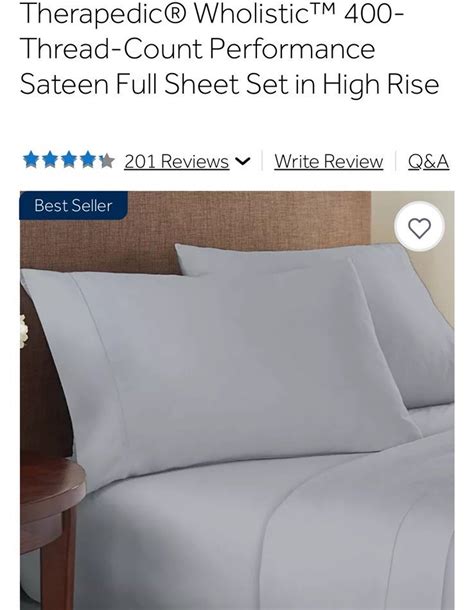Open the 201 Reviews link
Screen dimensions: 474x610
pos(176,161)
